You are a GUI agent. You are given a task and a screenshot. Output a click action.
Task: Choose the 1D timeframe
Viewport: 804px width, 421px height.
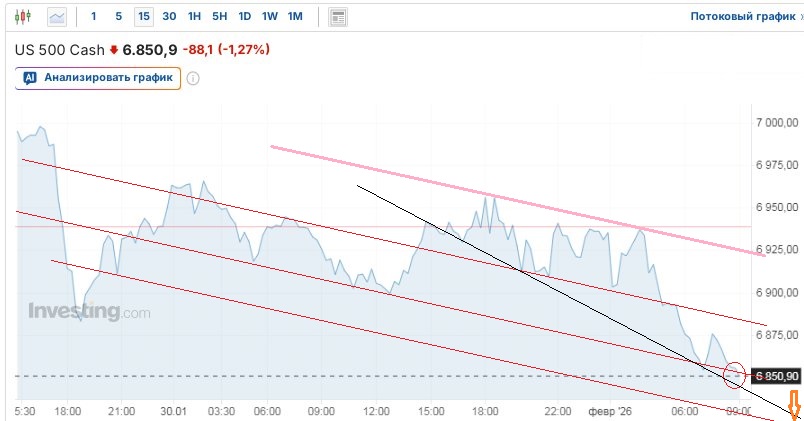click(x=244, y=17)
